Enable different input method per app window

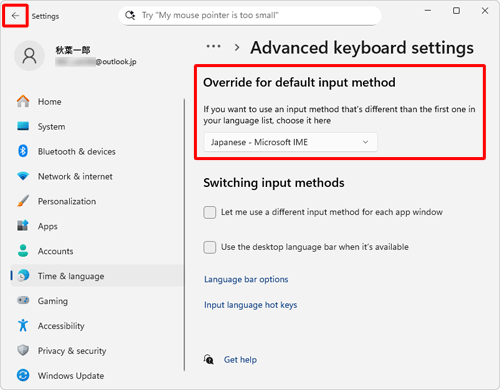[x=210, y=212]
